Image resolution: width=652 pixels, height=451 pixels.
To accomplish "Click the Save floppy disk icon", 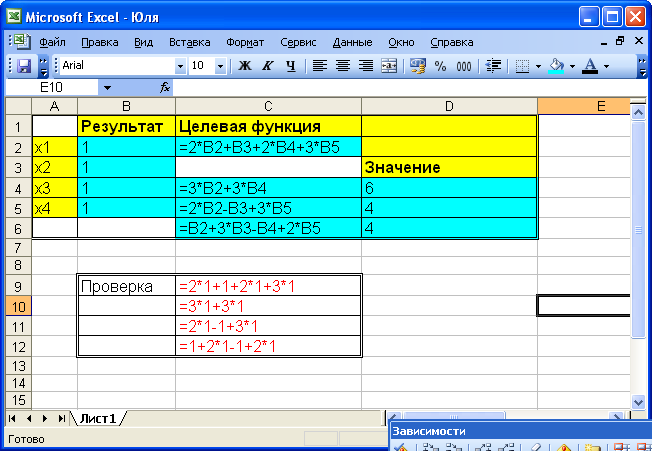I will point(24,66).
